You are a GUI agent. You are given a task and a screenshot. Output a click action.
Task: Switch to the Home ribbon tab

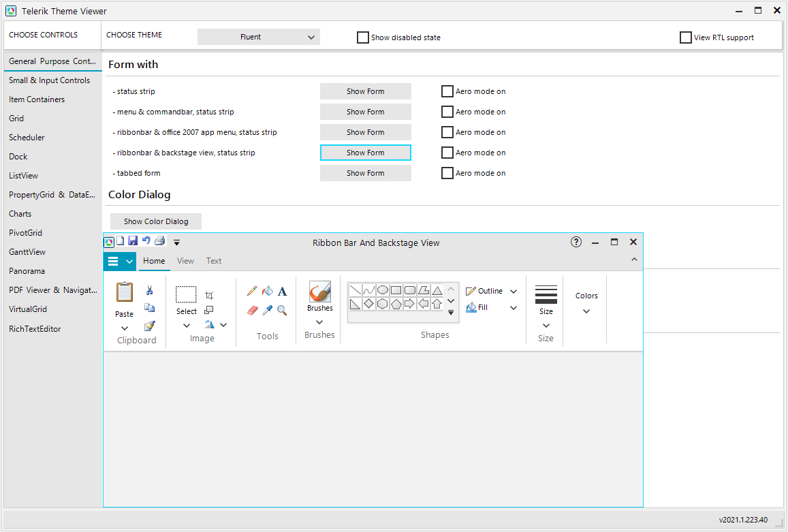(154, 260)
